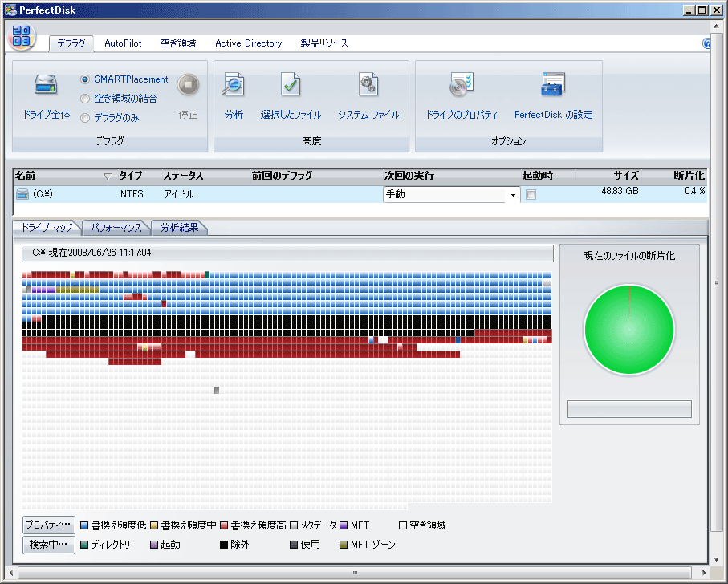Image resolution: width=728 pixels, height=584 pixels.
Task: Click the 48.83 GB size value
Action: [x=620, y=191]
